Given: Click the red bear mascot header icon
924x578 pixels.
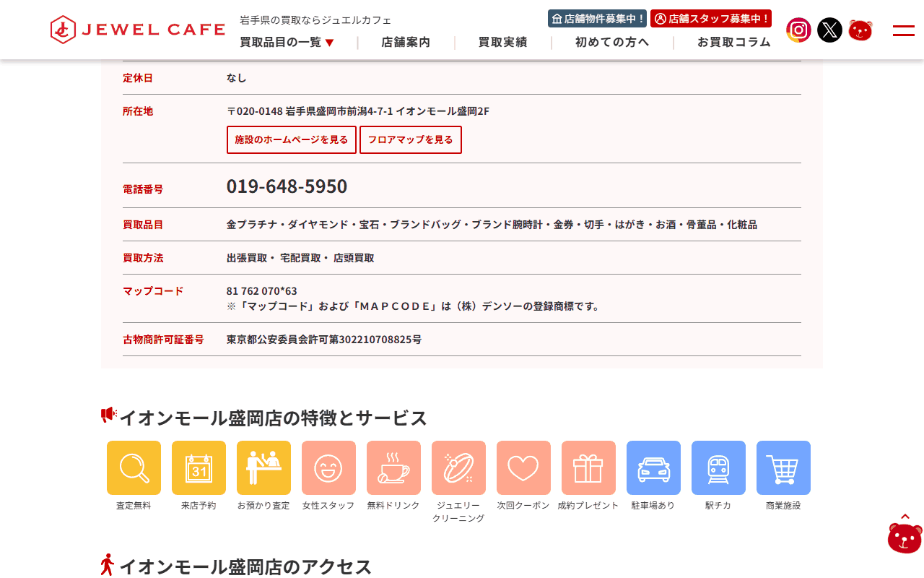Looking at the screenshot, I should click(860, 30).
